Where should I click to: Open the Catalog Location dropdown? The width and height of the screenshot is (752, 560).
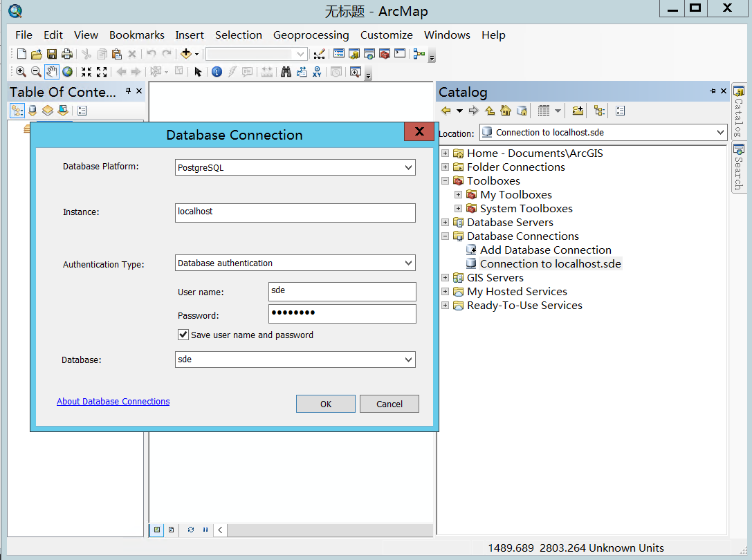(720, 132)
